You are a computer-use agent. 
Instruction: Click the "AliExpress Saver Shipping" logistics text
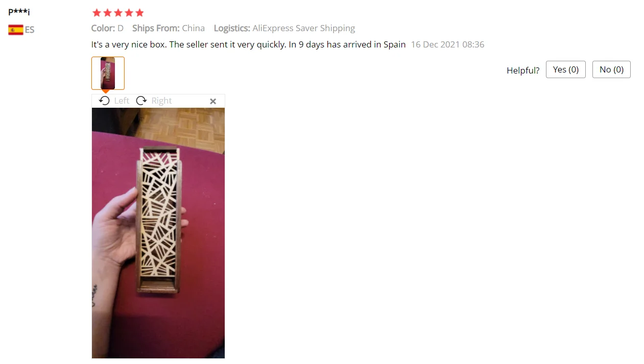tap(304, 28)
